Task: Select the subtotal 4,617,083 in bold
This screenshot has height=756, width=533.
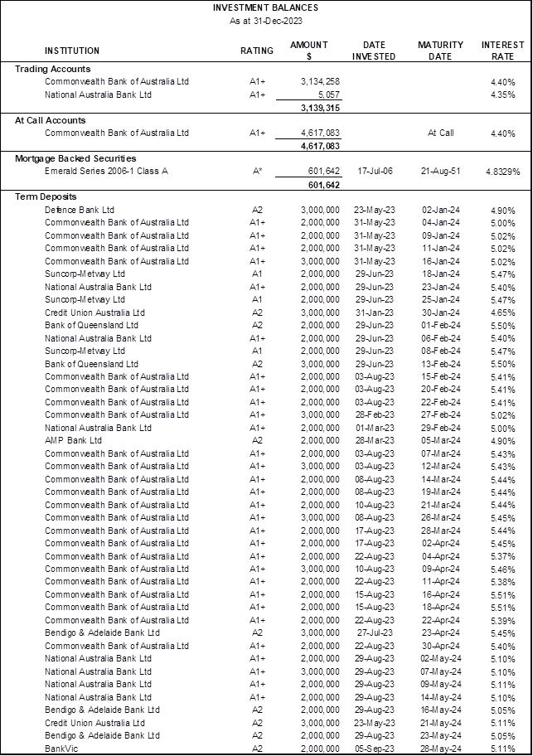Action: click(320, 146)
